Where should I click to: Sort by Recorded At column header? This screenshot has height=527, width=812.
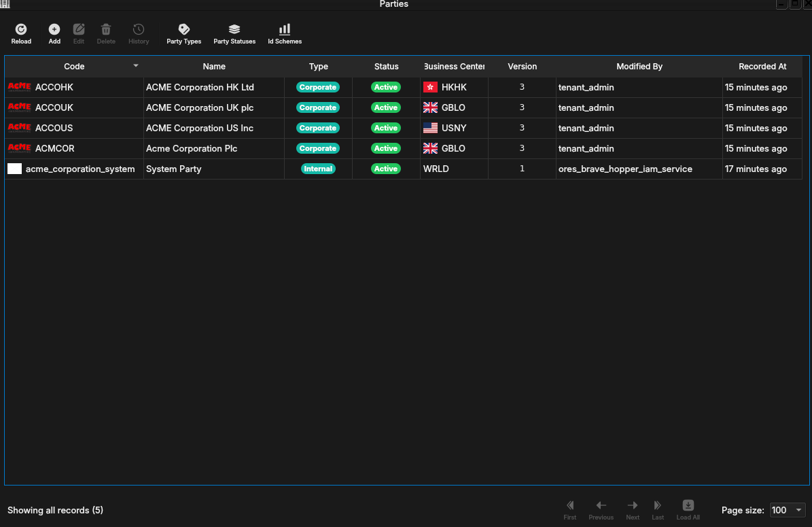(762, 67)
